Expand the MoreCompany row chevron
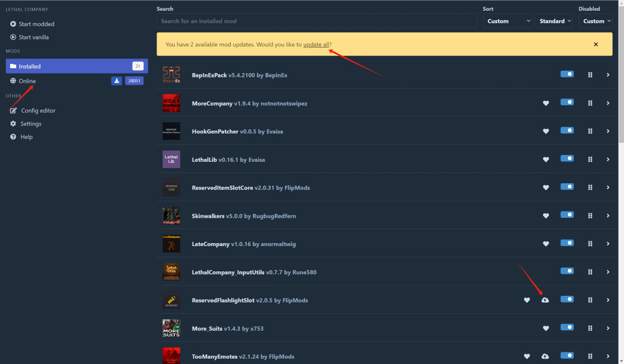This screenshot has height=364, width=624. tap(608, 103)
